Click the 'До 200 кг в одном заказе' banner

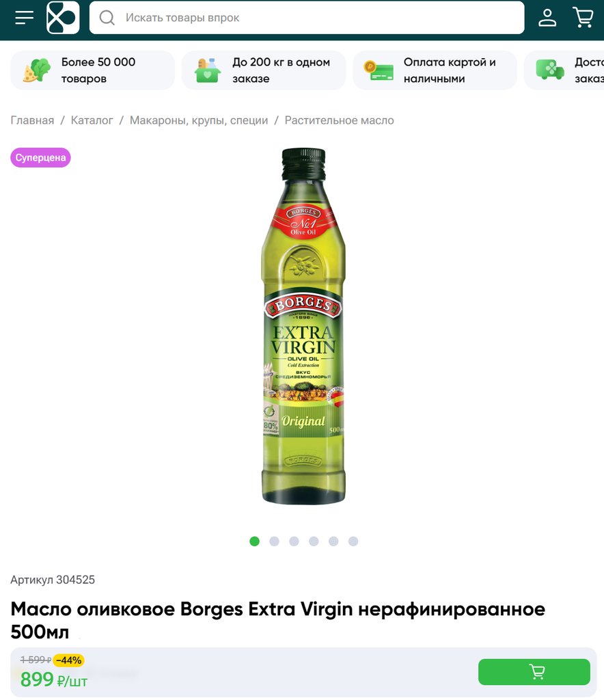[x=264, y=70]
